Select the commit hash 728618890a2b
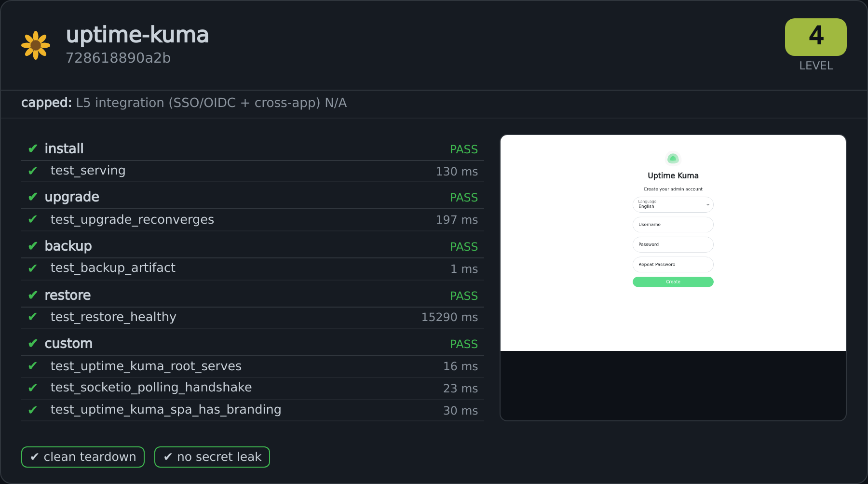Viewport: 868px width, 484px height. (118, 58)
